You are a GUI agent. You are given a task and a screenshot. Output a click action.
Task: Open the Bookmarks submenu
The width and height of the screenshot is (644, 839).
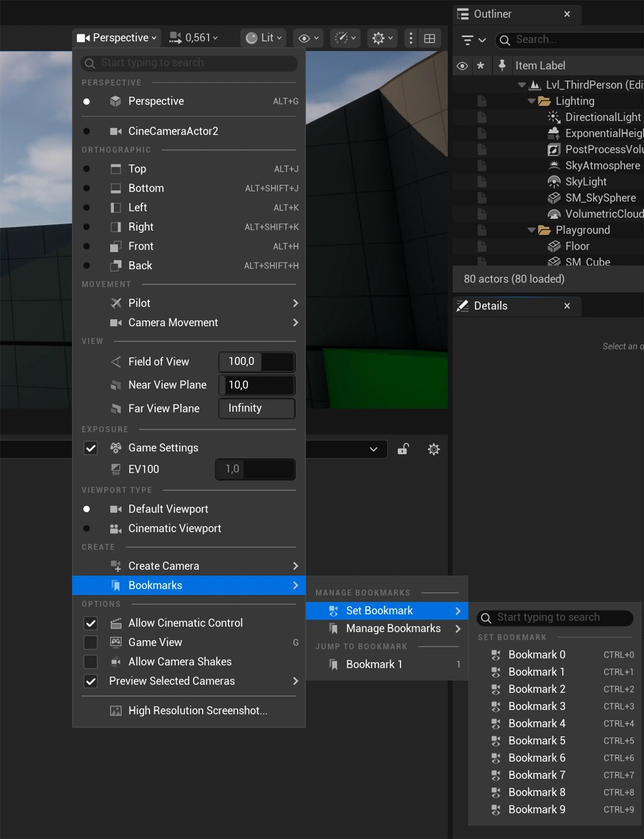point(189,585)
